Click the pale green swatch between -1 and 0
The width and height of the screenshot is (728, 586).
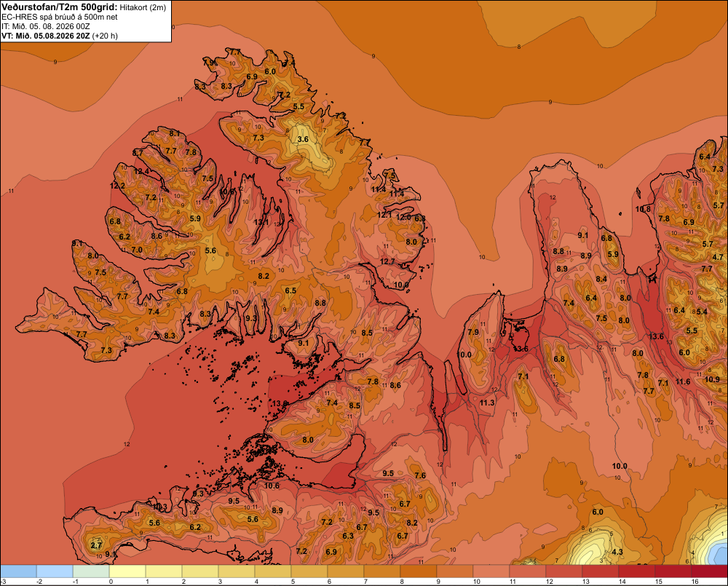(x=92, y=571)
